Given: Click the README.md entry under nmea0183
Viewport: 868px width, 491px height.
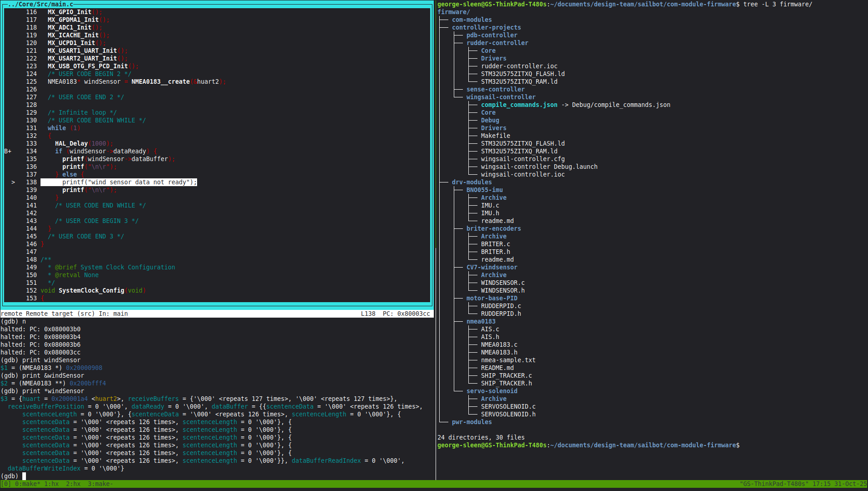Looking at the screenshot, I should 497,368.
